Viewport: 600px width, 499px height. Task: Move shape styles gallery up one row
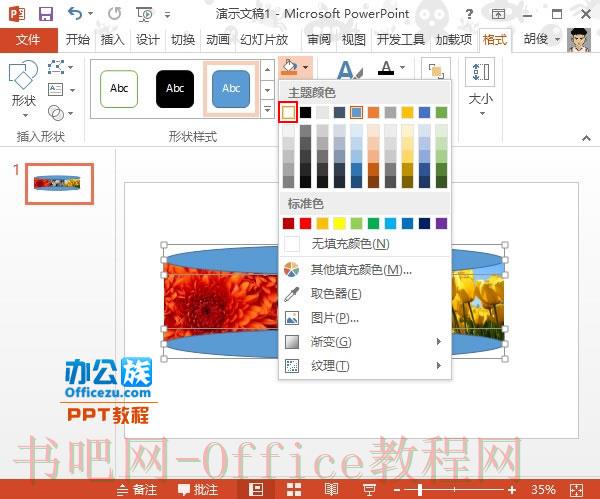click(267, 70)
